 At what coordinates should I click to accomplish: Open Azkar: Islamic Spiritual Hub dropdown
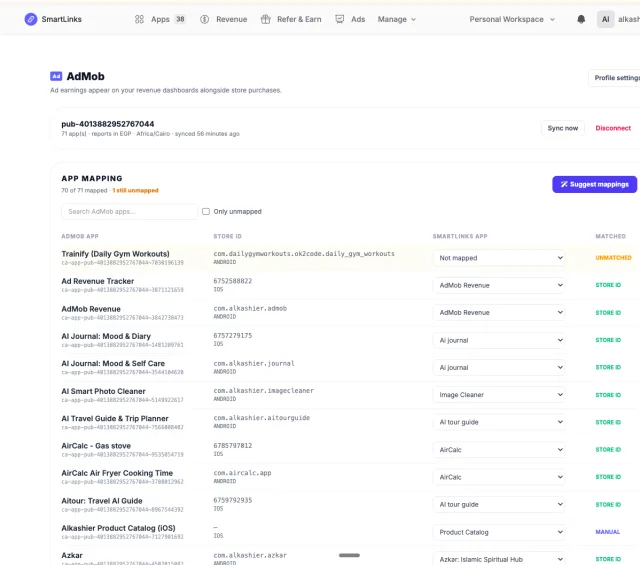tap(499, 559)
